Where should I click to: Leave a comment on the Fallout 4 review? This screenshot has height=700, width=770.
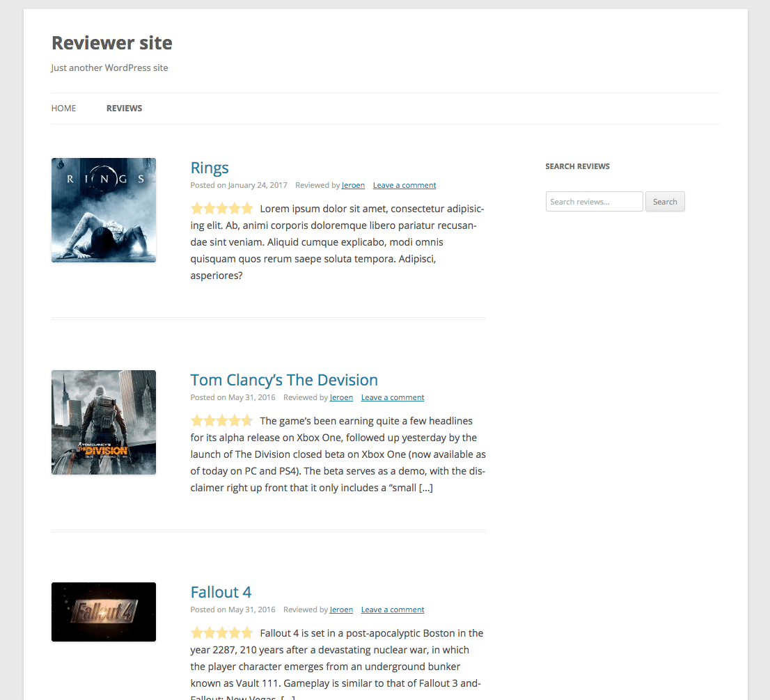(x=393, y=610)
